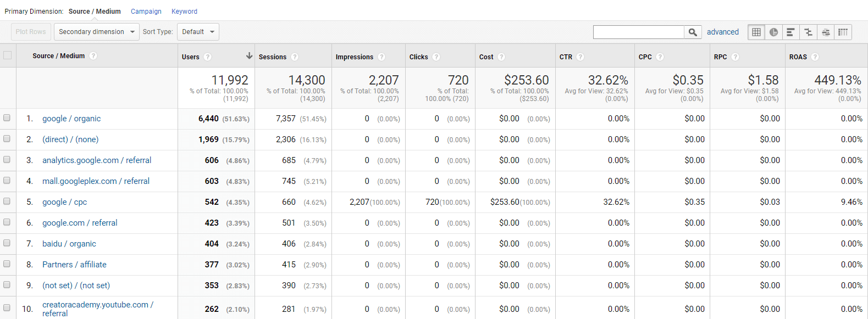
Task: Toggle Users column sort arrow
Action: click(249, 56)
